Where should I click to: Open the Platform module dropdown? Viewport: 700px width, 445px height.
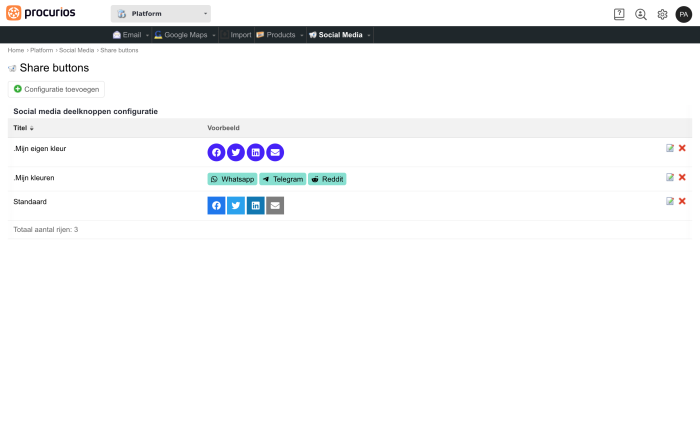point(161,14)
